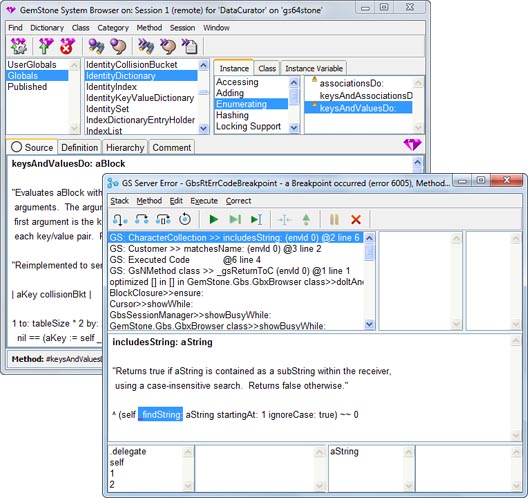
Task: Click the commit transaction green arrow icon
Action: coord(46,46)
